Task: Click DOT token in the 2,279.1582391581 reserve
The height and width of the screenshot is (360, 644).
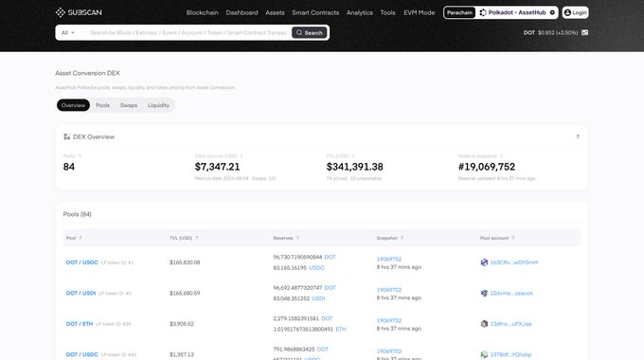Action: [327, 318]
